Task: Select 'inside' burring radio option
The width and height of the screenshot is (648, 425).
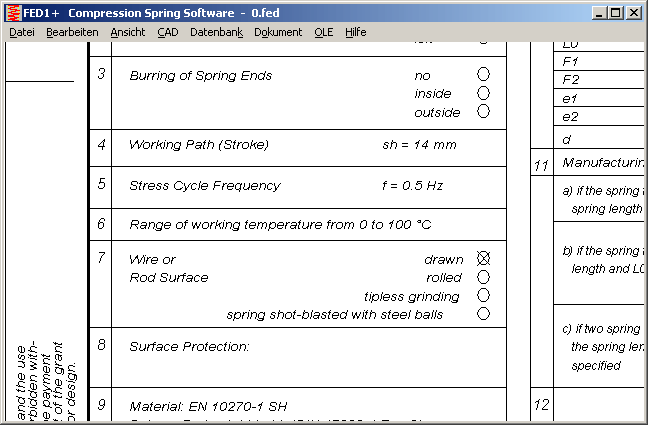Action: click(x=484, y=93)
